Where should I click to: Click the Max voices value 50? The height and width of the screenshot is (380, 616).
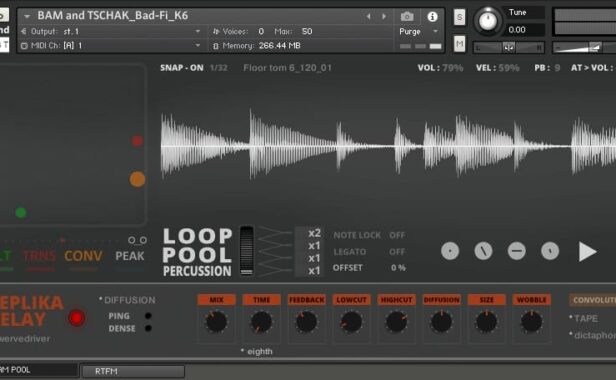(x=307, y=31)
